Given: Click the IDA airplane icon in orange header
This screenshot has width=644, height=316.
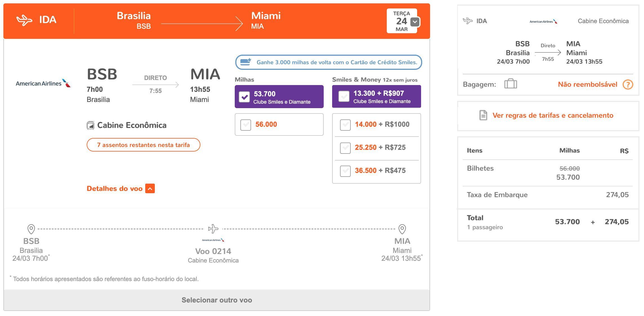Looking at the screenshot, I should 24,20.
